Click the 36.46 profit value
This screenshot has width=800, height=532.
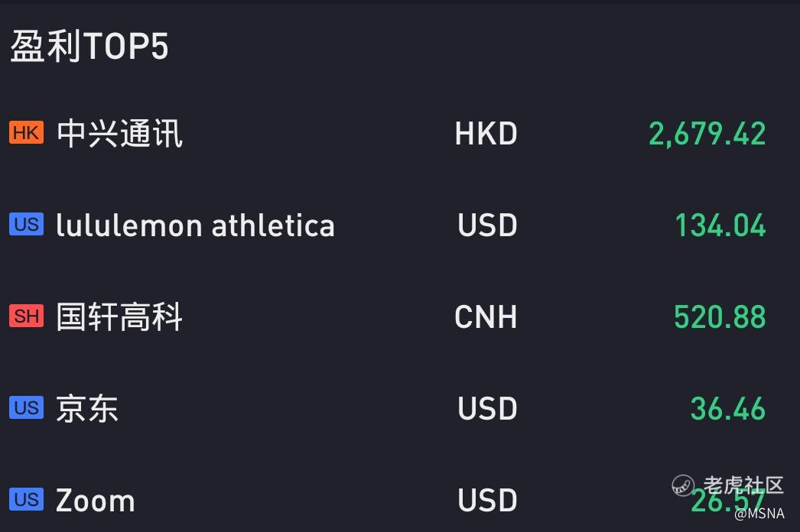tap(728, 409)
